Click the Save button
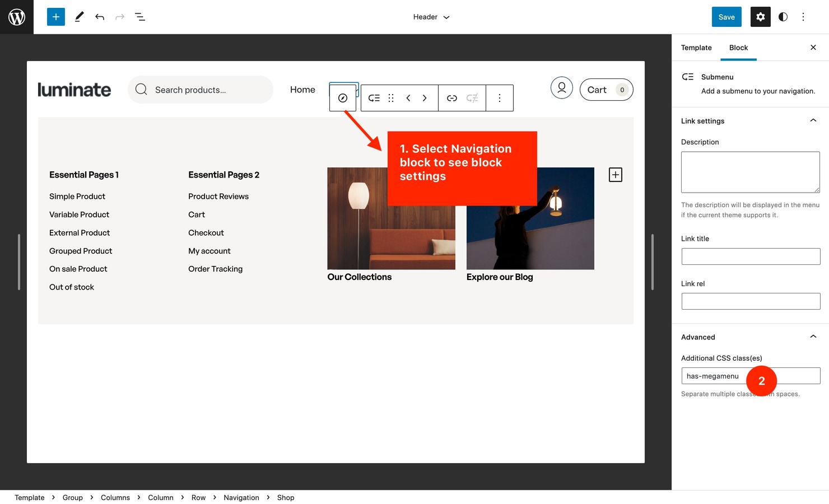829x504 pixels. [726, 17]
